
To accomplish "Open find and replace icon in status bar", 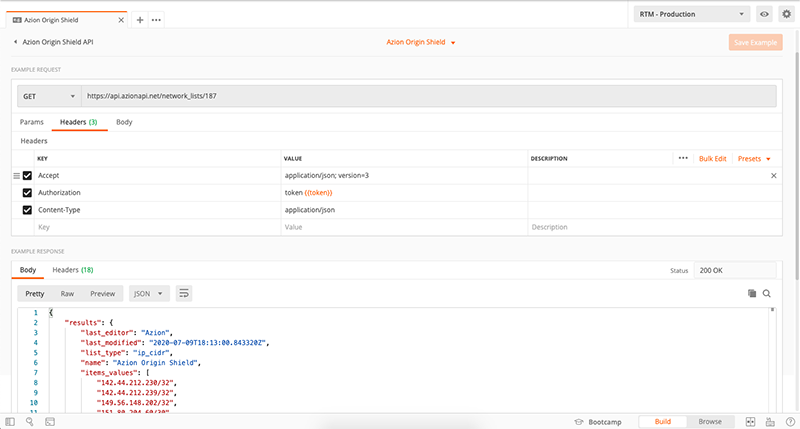I will pyautogui.click(x=30, y=422).
